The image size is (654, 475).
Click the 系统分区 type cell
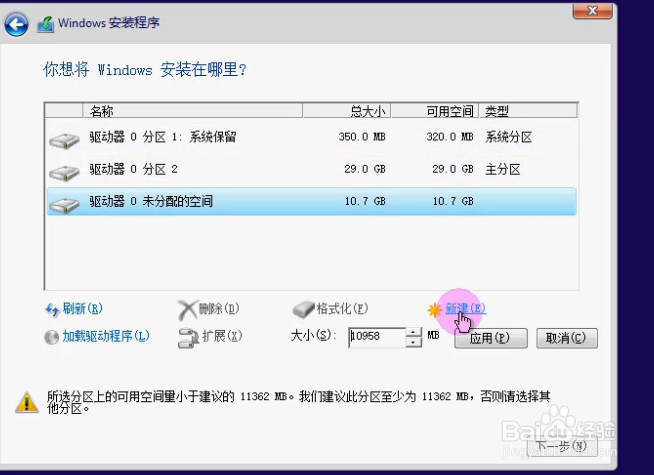pos(508,137)
